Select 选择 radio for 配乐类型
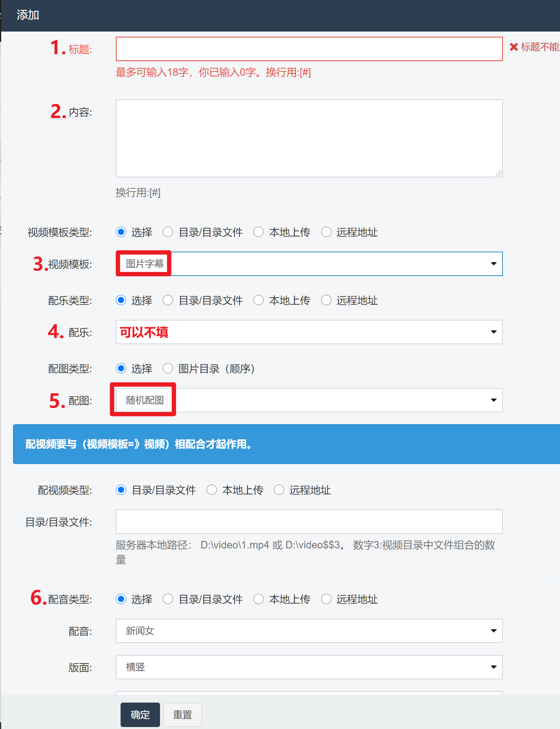 pos(121,300)
